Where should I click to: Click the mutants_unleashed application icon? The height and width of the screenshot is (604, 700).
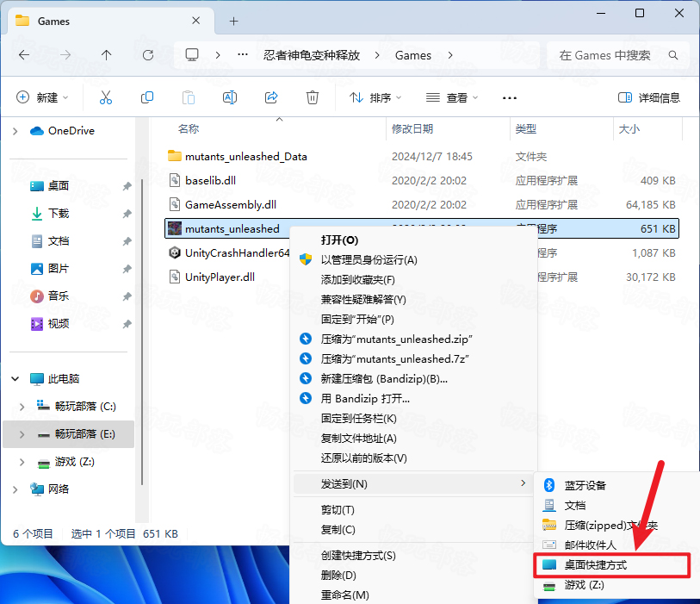point(175,228)
